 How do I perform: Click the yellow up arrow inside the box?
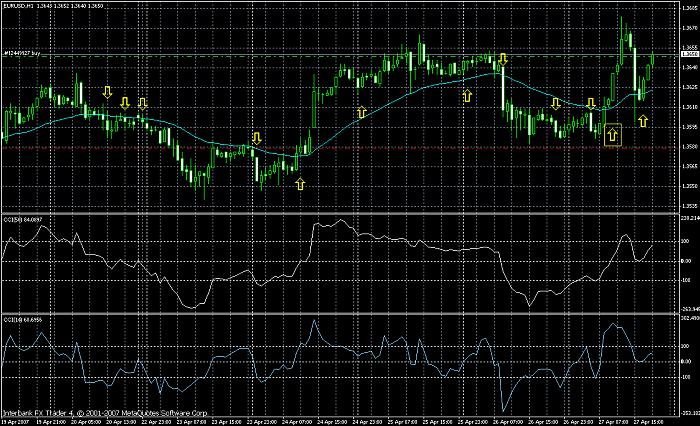click(612, 134)
